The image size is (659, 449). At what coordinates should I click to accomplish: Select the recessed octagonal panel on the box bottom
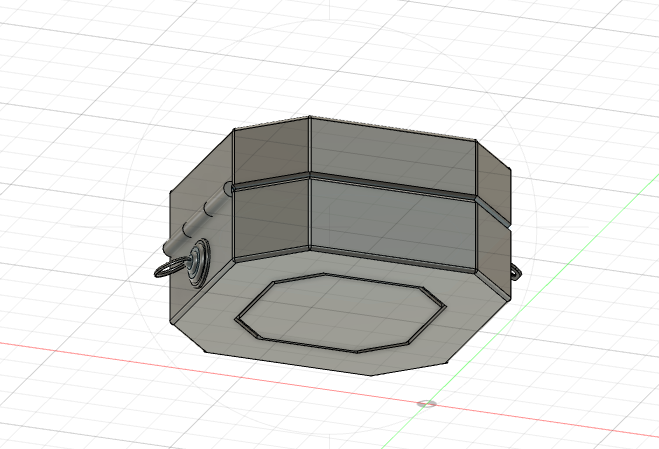(340, 312)
